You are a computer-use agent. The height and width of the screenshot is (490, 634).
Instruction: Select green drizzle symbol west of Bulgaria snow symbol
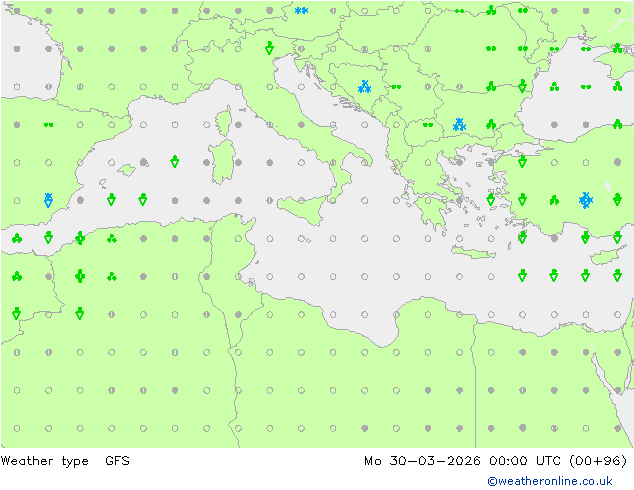(428, 125)
